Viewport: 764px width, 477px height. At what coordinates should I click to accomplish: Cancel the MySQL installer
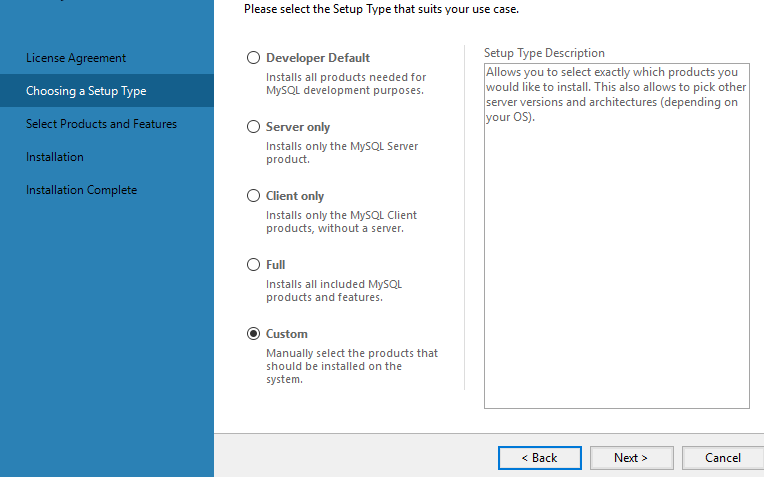723,458
